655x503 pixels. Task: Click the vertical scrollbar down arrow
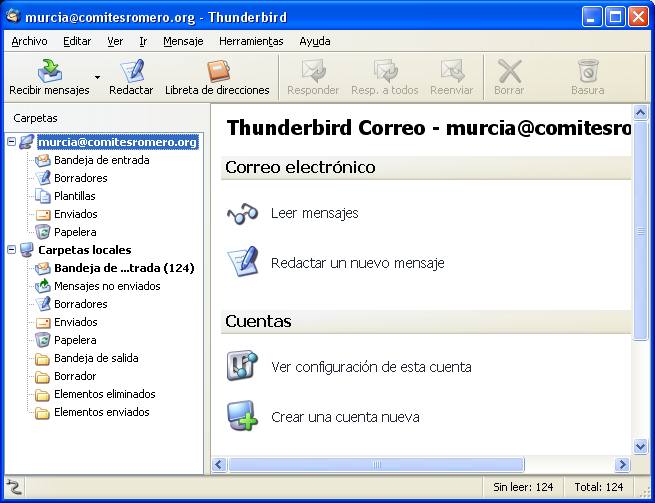click(641, 447)
